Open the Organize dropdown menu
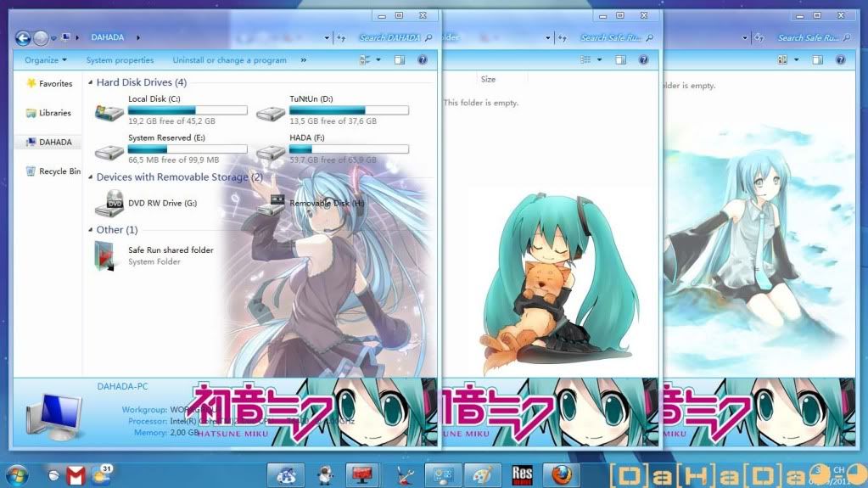The width and height of the screenshot is (868, 488). click(46, 60)
